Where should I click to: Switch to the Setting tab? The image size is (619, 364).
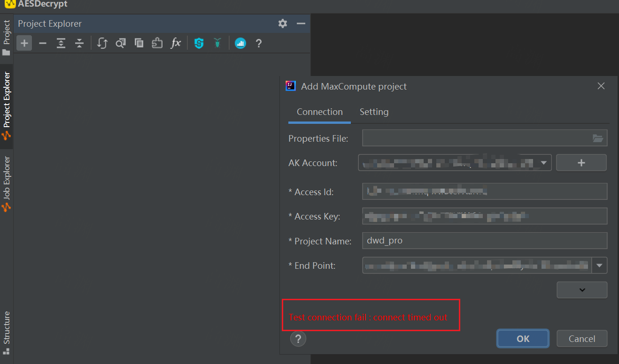tap(374, 112)
